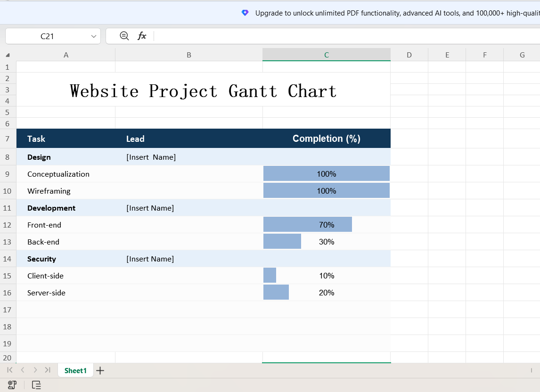Screen dimensions: 540x392
Task: Click the upgrade diamond icon
Action: 245,13
